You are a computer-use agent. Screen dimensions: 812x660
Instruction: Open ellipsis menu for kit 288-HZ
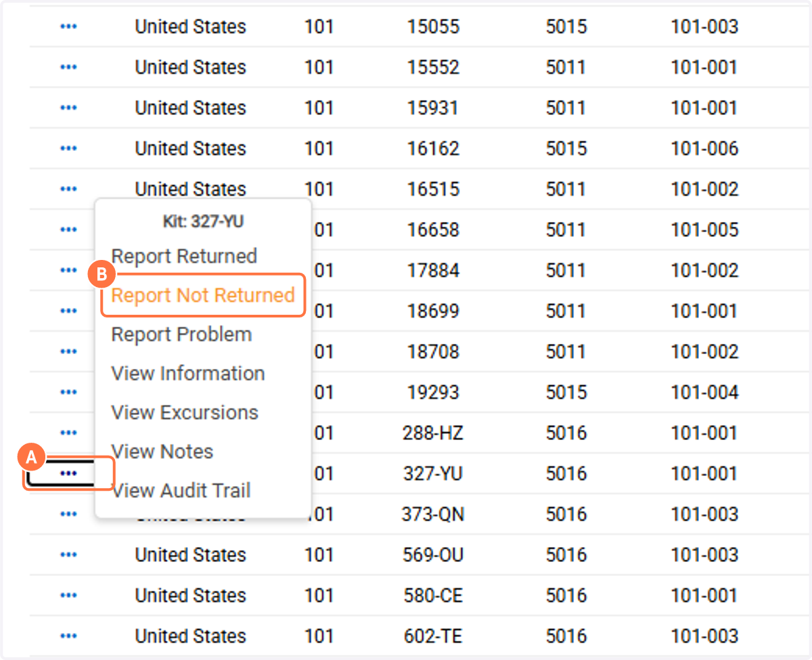point(68,433)
